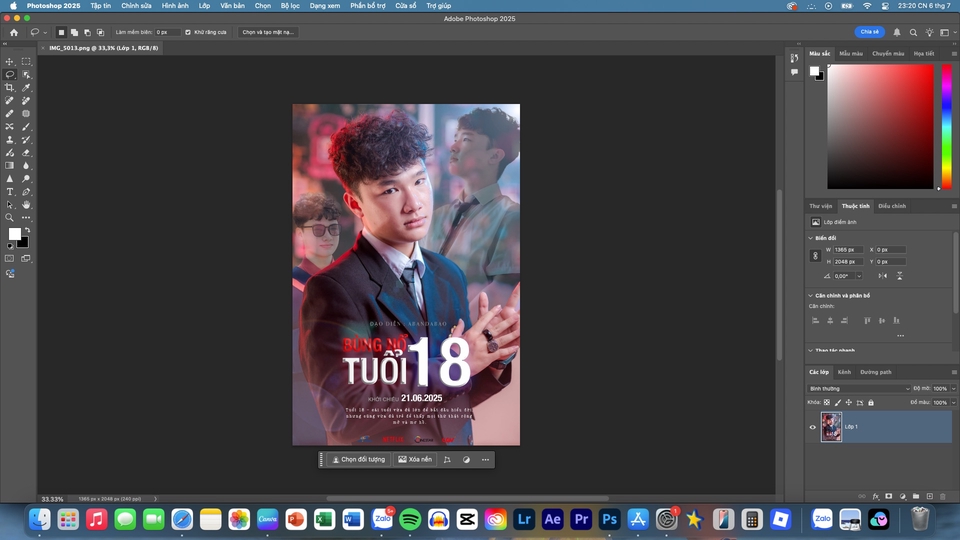960x540 pixels.
Task: Select the Lasso tool in the toolbox
Action: point(10,75)
